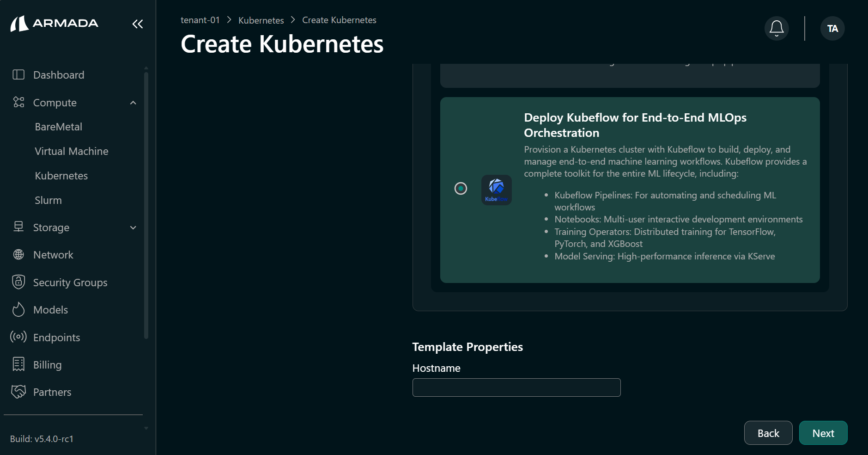Image resolution: width=868 pixels, height=455 pixels.
Task: Click the Notebooks bullet text
Action: pyautogui.click(x=679, y=219)
